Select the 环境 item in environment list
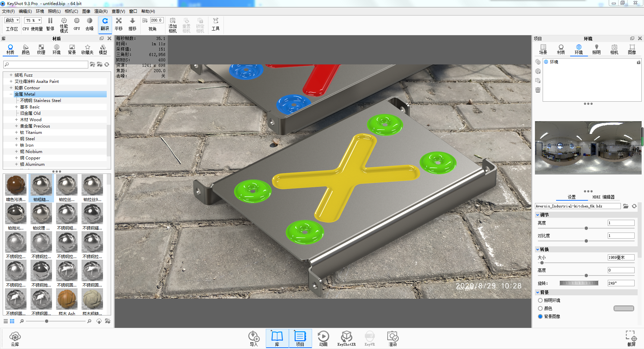Viewport: 644px width, 349px height. point(554,62)
